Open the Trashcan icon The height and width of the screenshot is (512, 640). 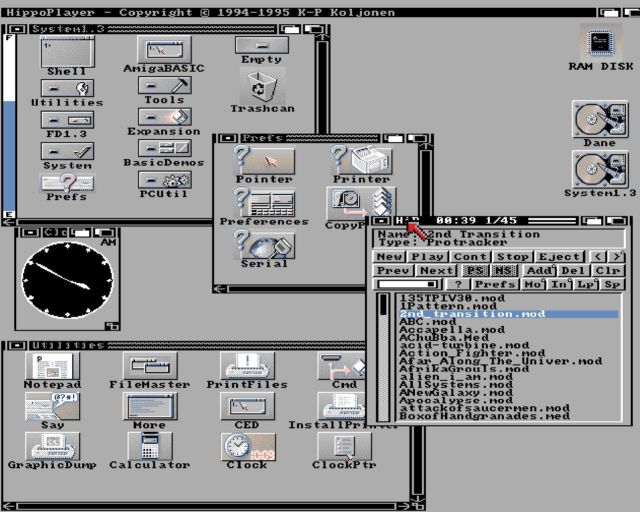click(x=262, y=87)
